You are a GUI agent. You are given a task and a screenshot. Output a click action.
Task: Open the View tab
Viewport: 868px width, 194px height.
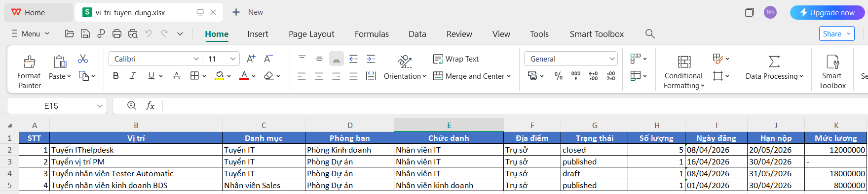coord(501,34)
